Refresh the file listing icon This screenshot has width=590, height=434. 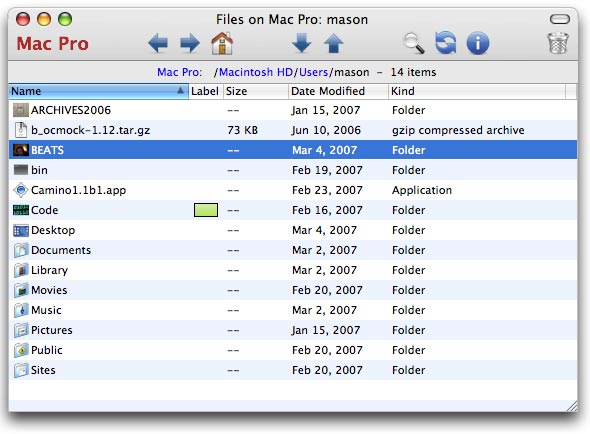[x=446, y=43]
